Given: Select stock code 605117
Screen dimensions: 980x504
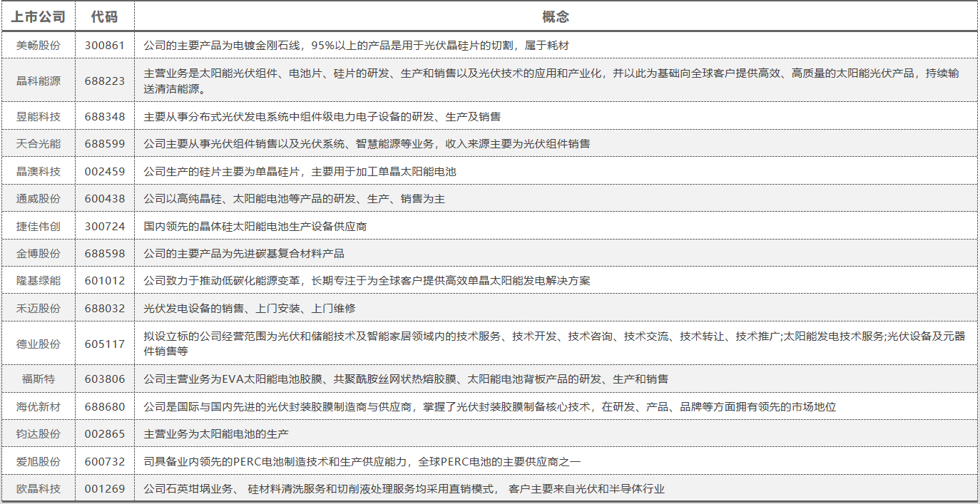Looking at the screenshot, I should coord(104,344).
